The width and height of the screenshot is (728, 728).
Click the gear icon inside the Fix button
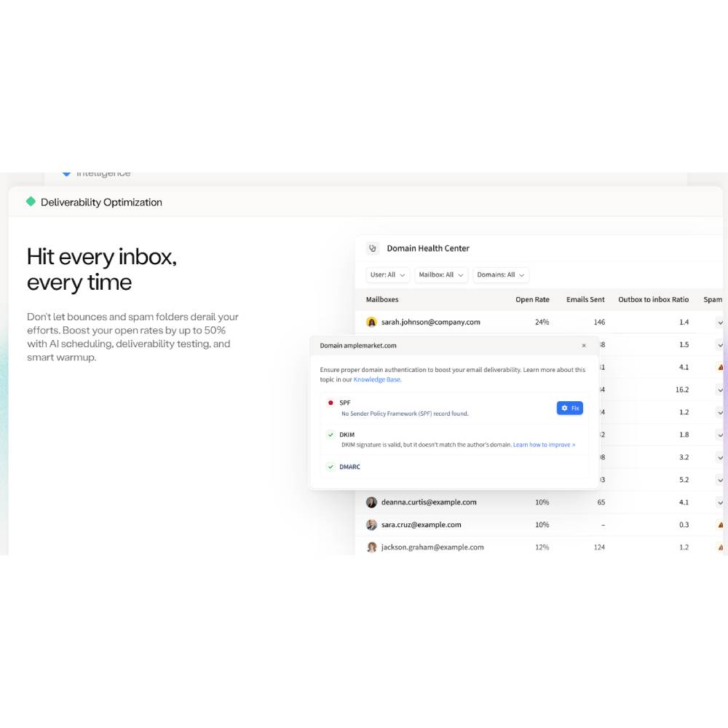(x=565, y=408)
